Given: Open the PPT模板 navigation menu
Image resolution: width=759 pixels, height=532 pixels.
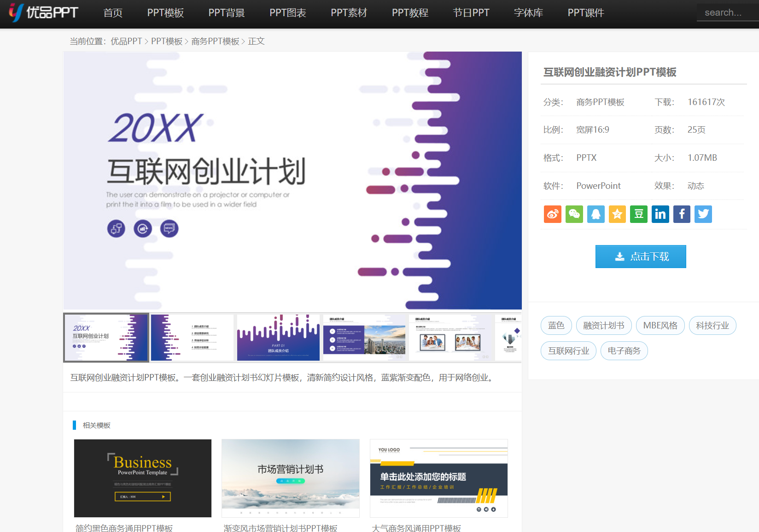Looking at the screenshot, I should (x=165, y=13).
